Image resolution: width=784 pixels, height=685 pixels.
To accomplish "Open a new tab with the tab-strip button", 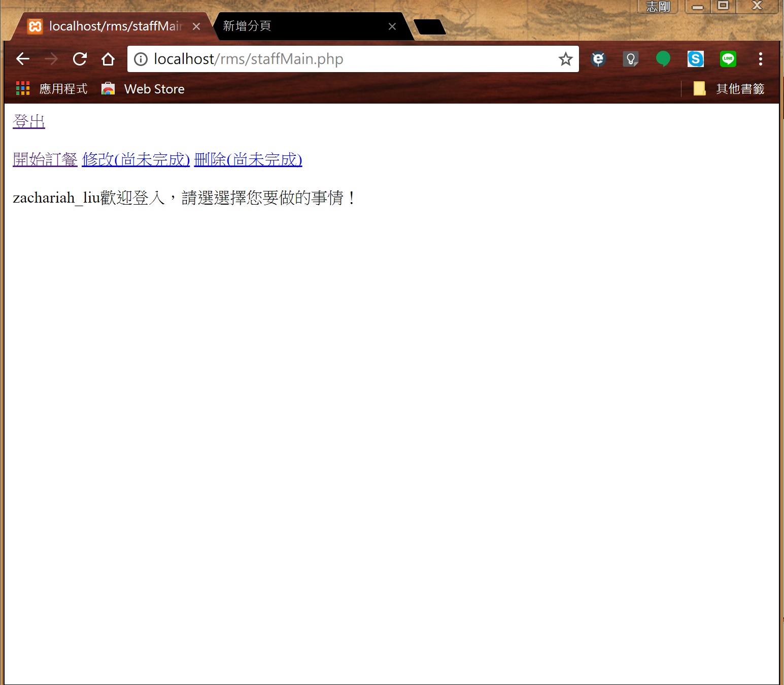I will click(430, 27).
